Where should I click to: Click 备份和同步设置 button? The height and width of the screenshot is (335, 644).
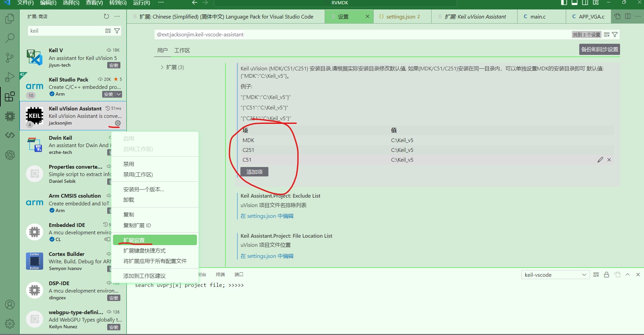(x=599, y=49)
